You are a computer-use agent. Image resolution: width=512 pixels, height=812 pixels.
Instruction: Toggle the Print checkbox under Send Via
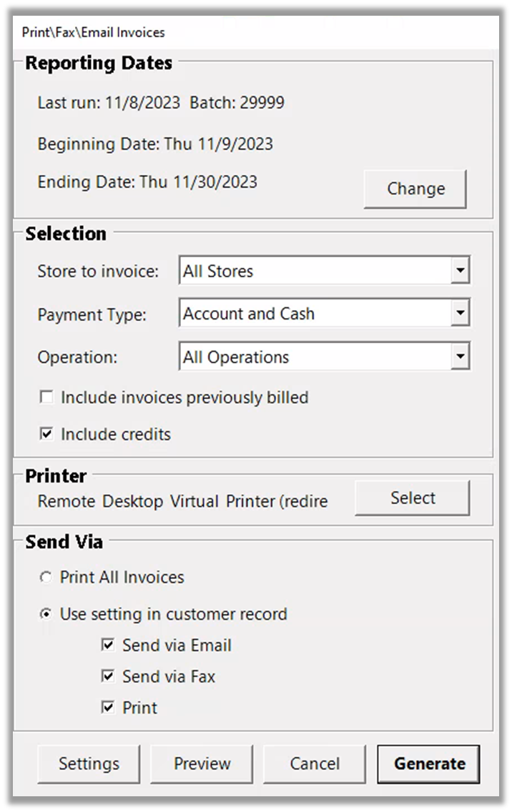point(108,708)
